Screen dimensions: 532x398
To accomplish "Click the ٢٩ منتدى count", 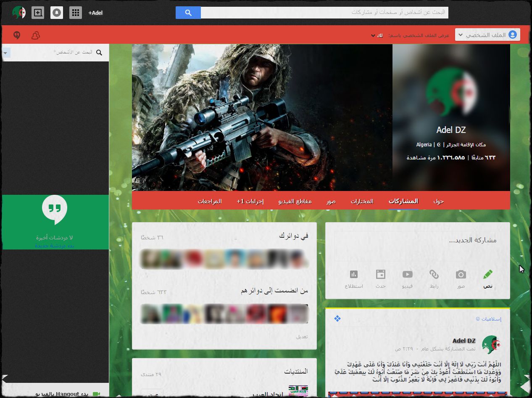I will [x=152, y=374].
